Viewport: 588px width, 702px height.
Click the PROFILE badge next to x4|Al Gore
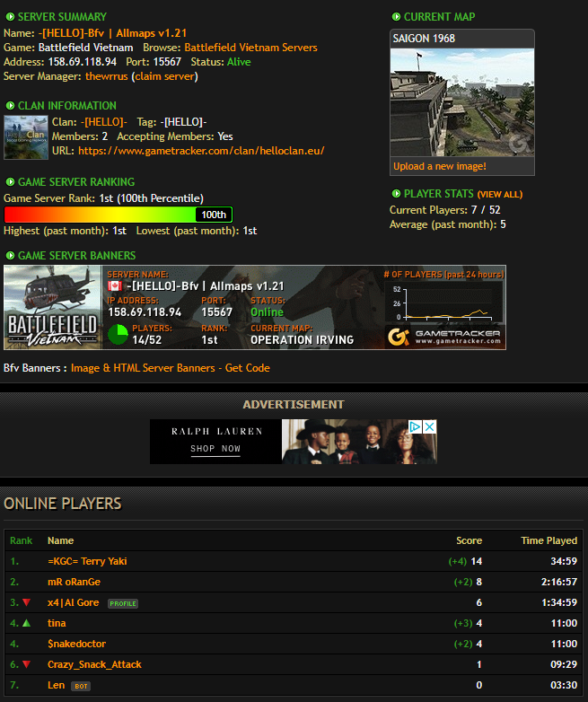[x=123, y=603]
